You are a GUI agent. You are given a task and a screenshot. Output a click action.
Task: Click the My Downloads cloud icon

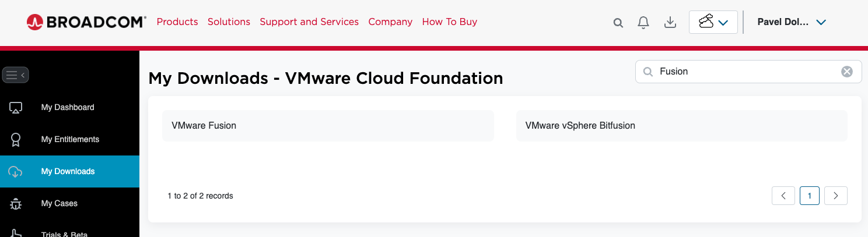[16, 172]
